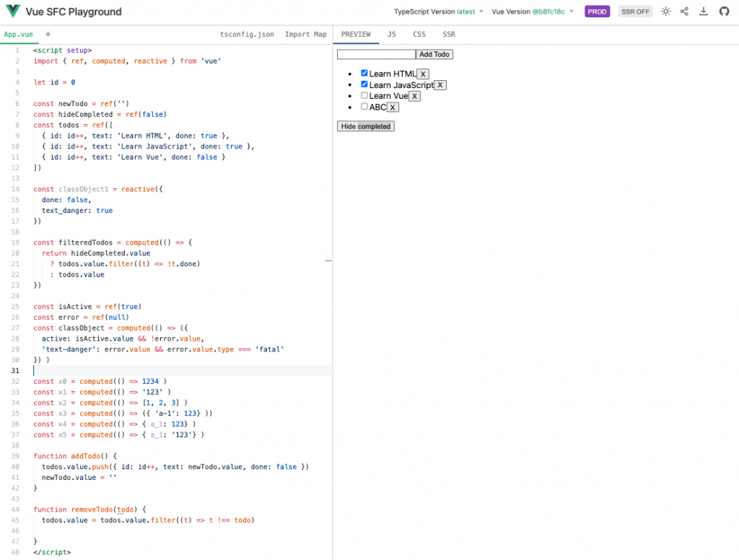Check the ABC checkbox
The height and width of the screenshot is (560, 739).
(364, 107)
